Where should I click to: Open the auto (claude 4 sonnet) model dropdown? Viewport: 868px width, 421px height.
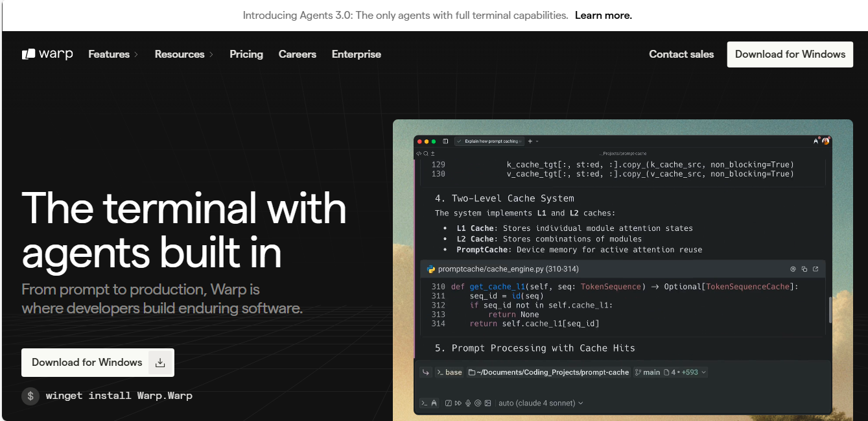pos(541,403)
